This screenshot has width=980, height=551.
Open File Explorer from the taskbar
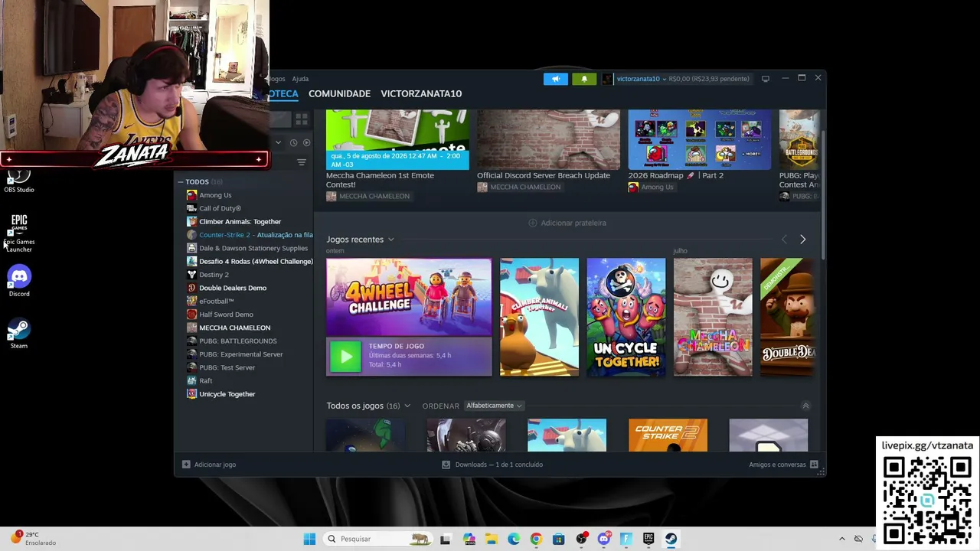pos(492,539)
